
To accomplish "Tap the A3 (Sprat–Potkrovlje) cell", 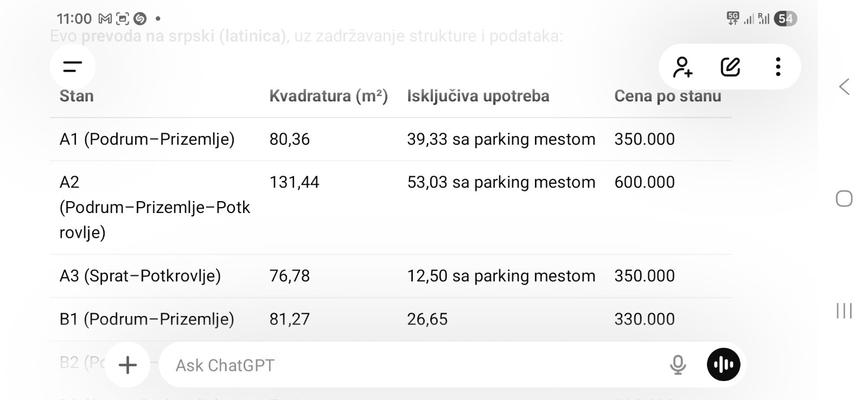I will coord(140,276).
